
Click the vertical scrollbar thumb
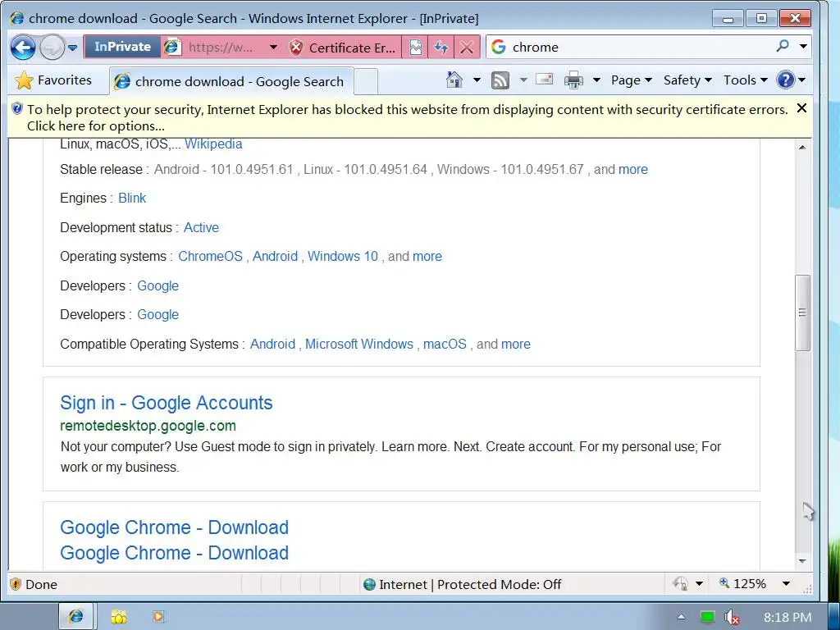[802, 313]
